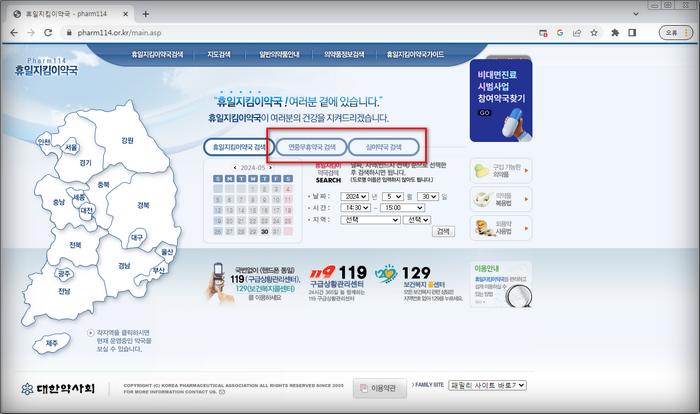Open the 의약품정보검색 menu item
Image resolution: width=700 pixels, height=414 pixels.
344,54
